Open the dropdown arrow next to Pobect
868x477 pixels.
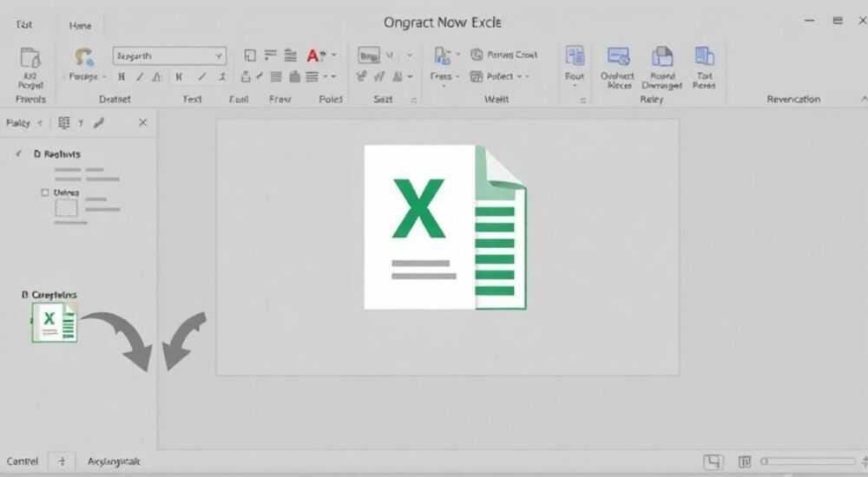point(520,76)
